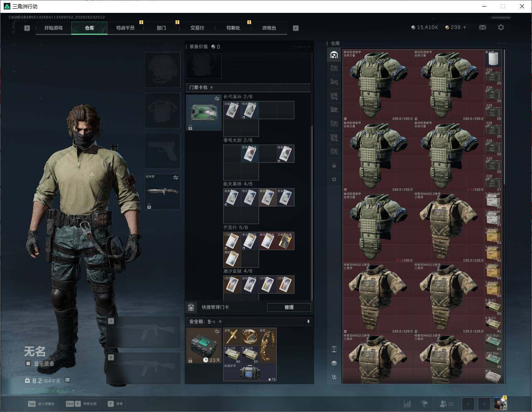Open the mail envelope icon
The width and height of the screenshot is (532, 412).
(483, 27)
